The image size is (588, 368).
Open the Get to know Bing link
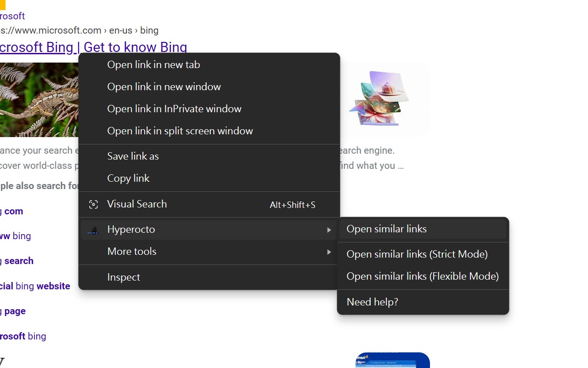[x=93, y=47]
